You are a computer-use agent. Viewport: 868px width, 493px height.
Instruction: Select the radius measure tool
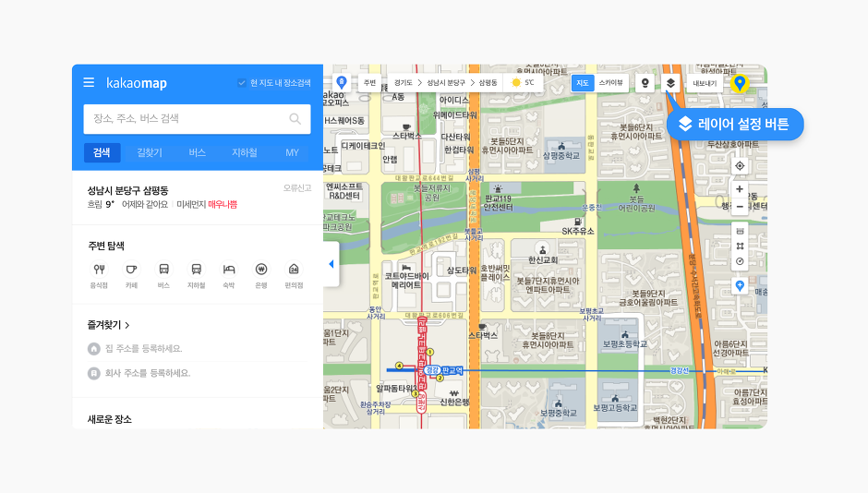(x=740, y=261)
